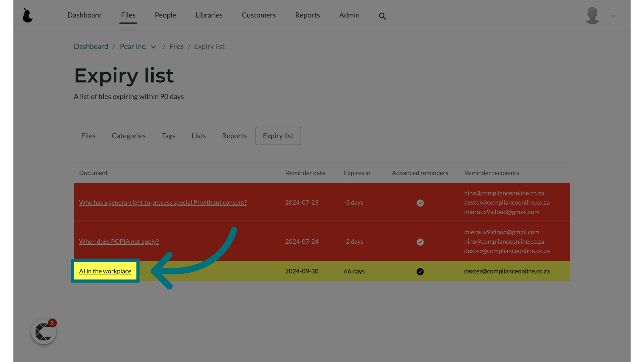The width and height of the screenshot is (644, 362).
Task: Click the Customers menu item
Action: [x=259, y=15]
